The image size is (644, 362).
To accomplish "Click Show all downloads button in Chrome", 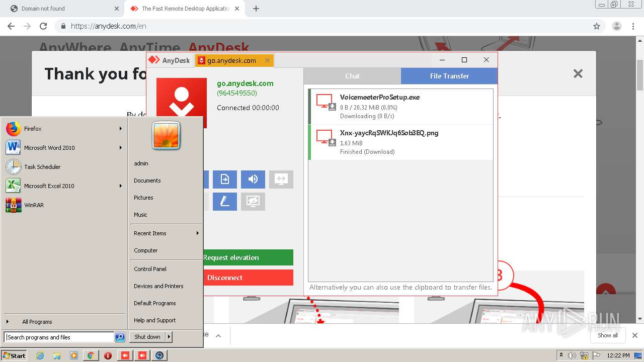I will (608, 335).
